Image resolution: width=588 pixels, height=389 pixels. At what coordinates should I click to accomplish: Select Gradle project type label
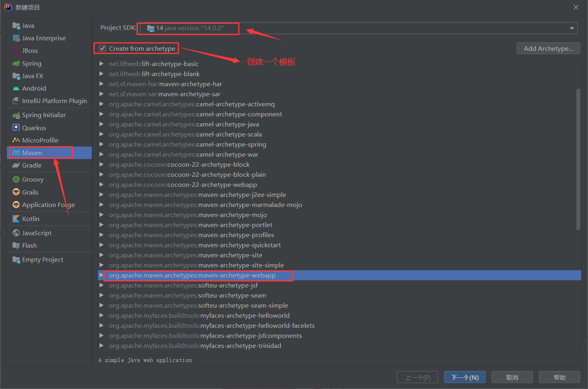tap(32, 166)
